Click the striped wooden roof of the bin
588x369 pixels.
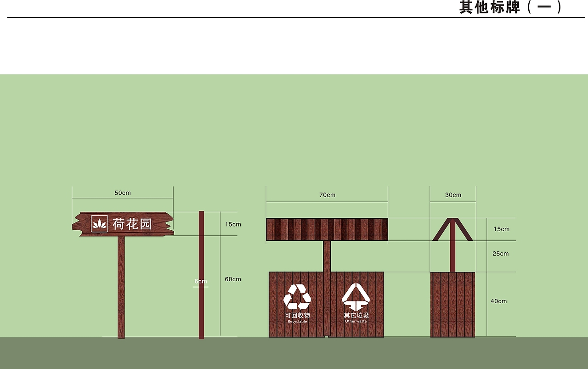tap(327, 229)
